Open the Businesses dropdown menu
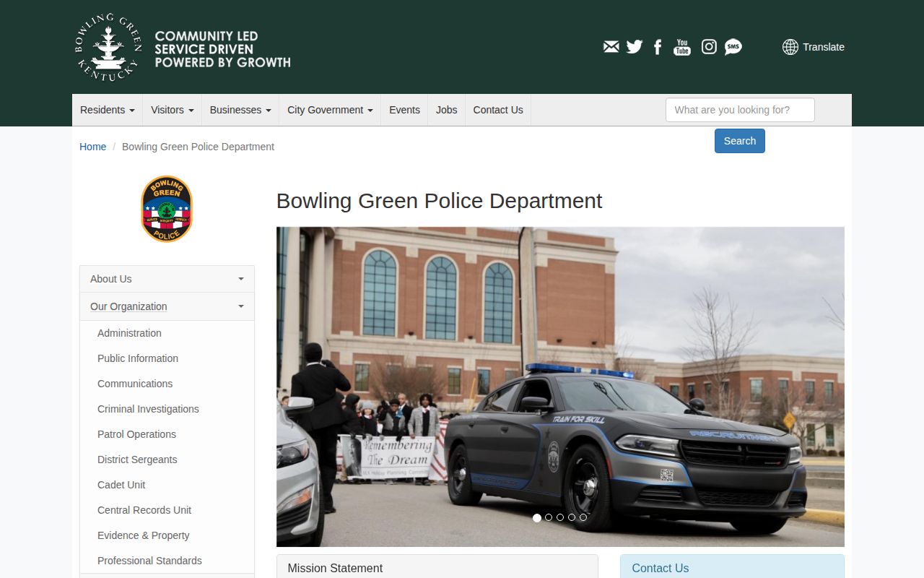924x578 pixels. (240, 110)
